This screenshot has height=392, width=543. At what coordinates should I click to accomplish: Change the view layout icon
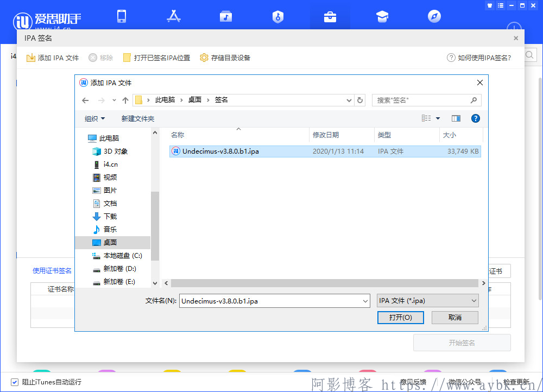(x=426, y=118)
